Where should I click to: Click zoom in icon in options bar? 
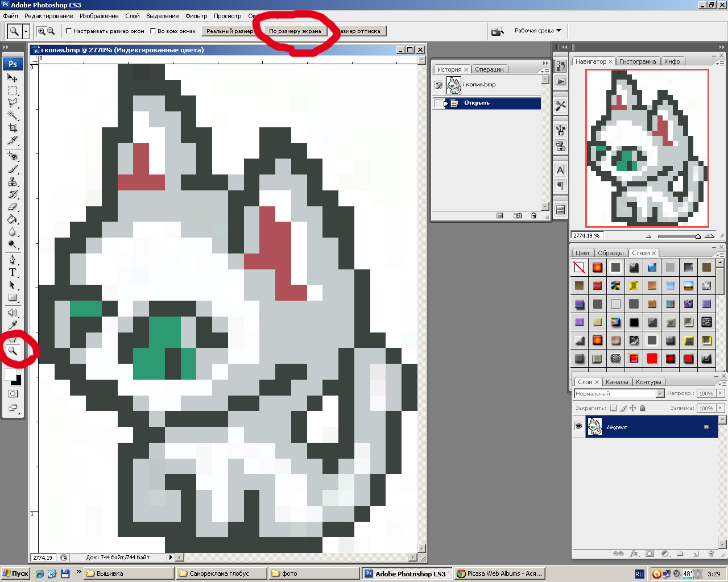click(41, 31)
